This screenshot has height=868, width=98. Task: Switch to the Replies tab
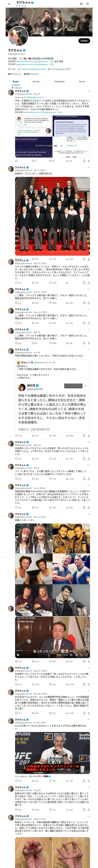(x=36, y=82)
